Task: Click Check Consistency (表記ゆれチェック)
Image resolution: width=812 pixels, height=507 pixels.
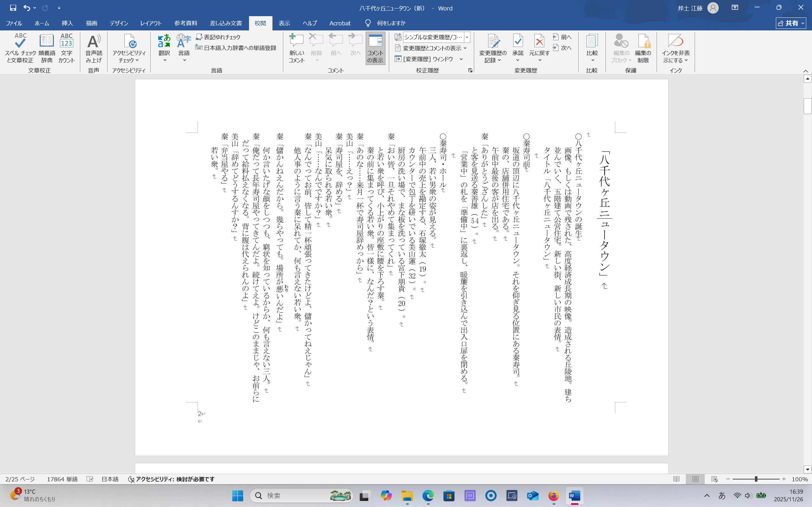Action: pos(219,37)
